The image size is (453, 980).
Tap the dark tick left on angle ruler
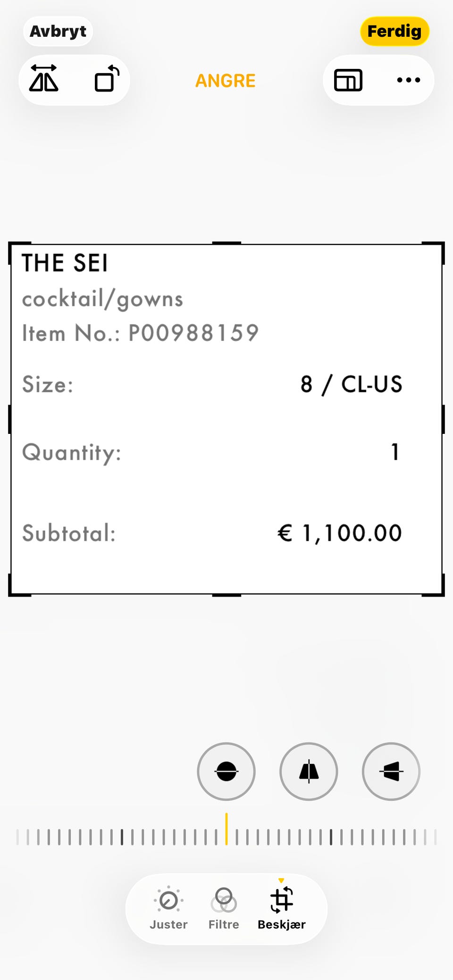[122, 837]
